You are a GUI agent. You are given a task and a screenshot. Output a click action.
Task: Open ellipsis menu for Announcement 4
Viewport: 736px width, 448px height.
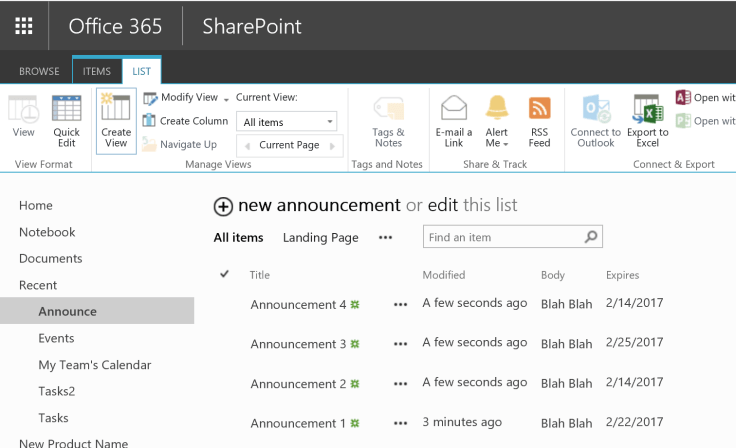coord(400,305)
